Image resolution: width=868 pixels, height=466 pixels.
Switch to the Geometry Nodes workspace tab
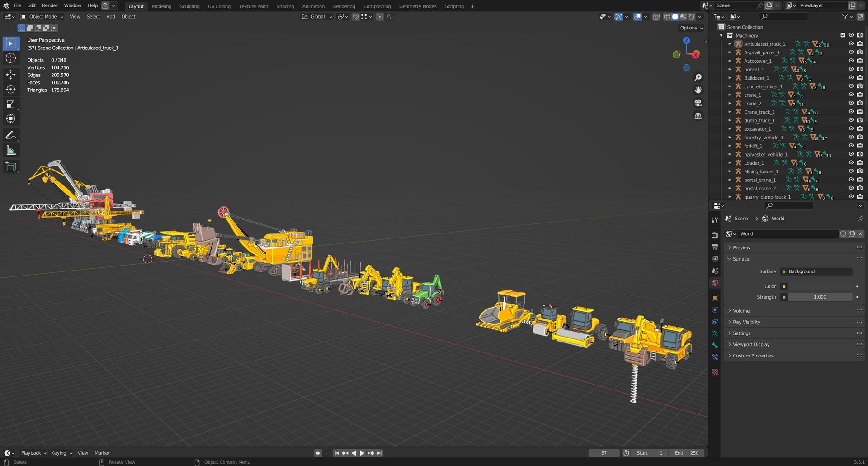pos(418,6)
